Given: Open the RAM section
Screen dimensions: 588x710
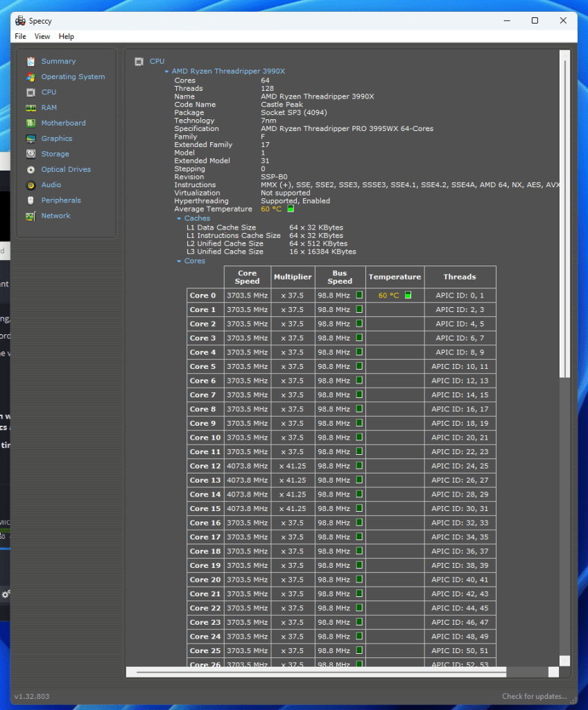Looking at the screenshot, I should pos(49,107).
